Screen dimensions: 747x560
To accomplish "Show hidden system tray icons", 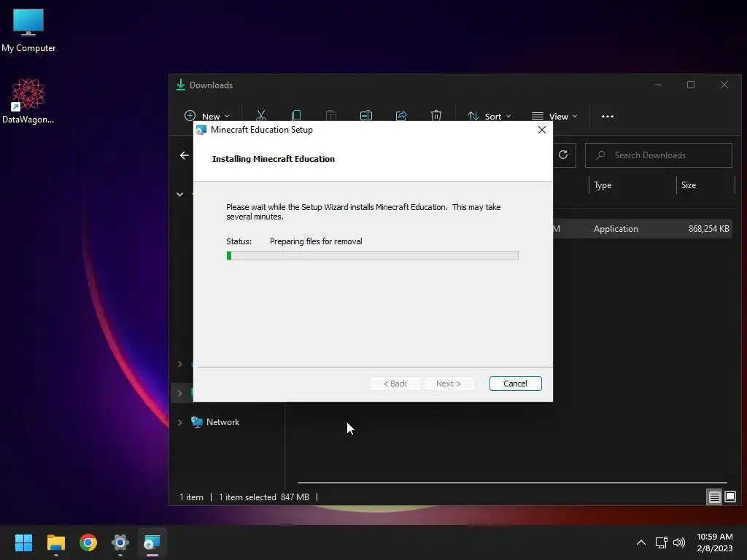I will click(641, 542).
